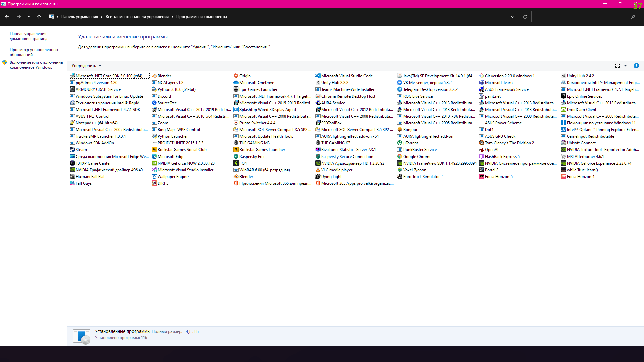644x362 pixels.
Task: Select Microsoft .NET Core SDK entry
Action: (x=109, y=75)
